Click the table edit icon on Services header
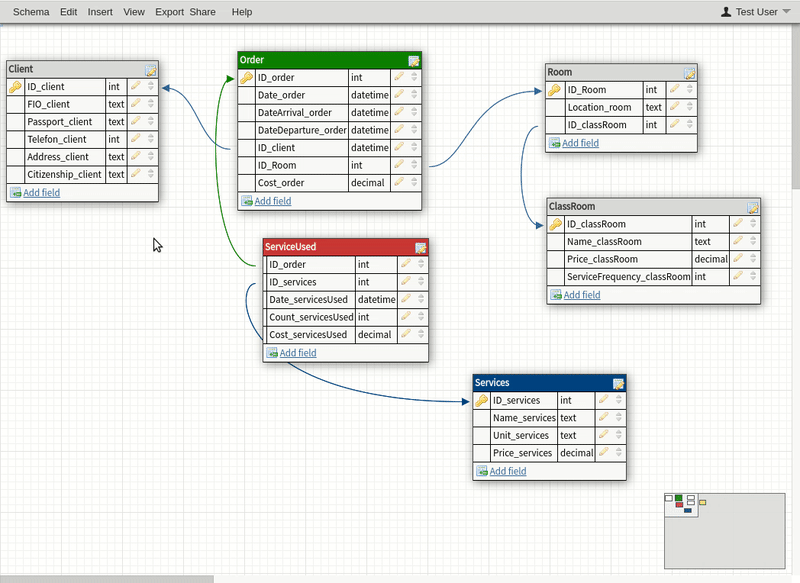The image size is (800, 583). click(x=617, y=382)
